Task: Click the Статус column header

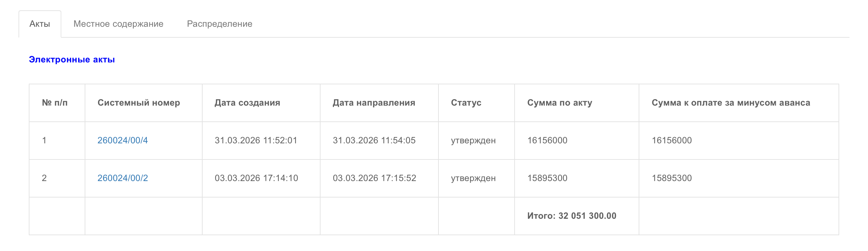Action: pos(466,103)
